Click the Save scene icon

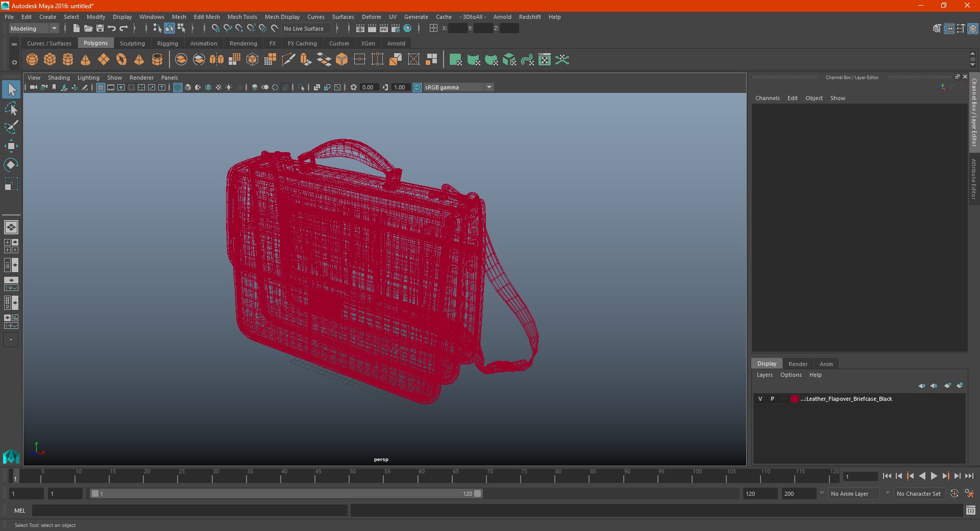[x=100, y=29]
